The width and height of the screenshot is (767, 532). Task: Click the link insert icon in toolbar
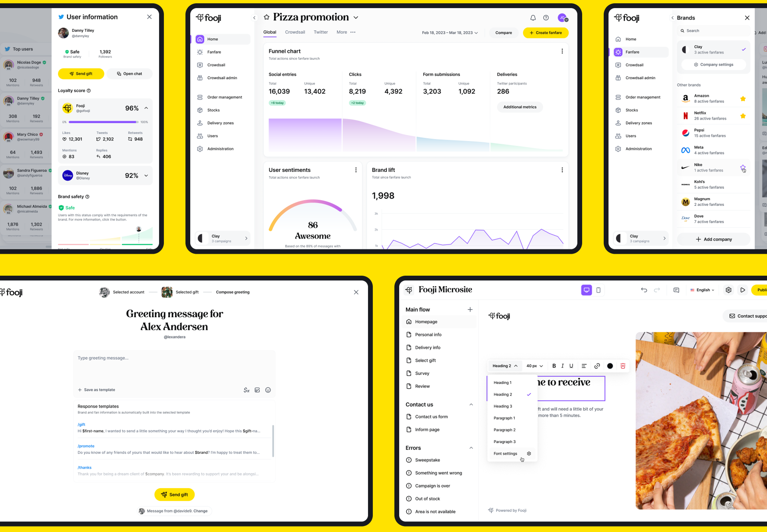[x=597, y=366]
